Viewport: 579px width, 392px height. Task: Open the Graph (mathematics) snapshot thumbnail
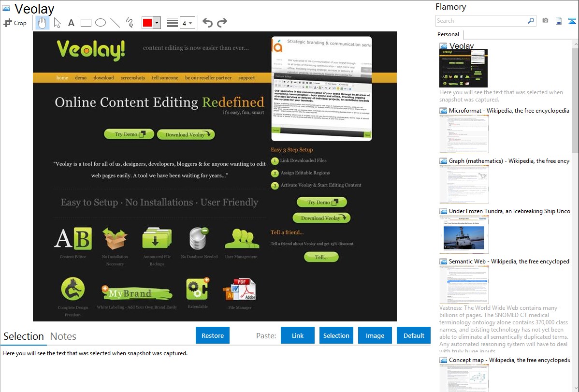464,184
